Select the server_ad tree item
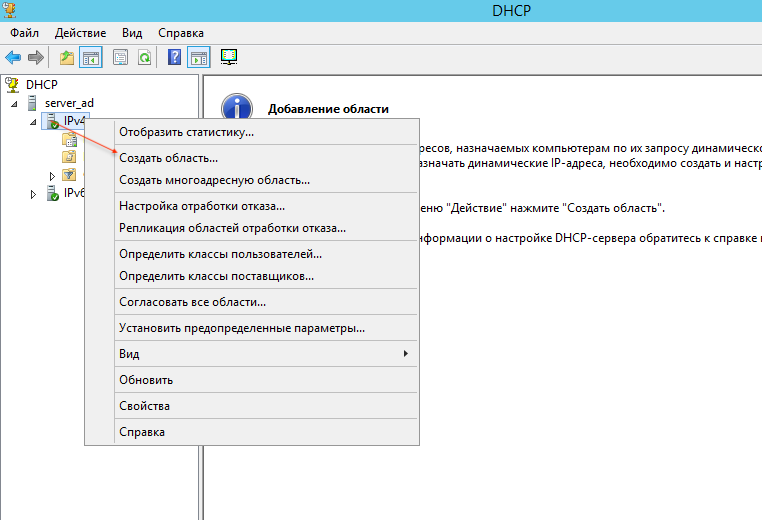The width and height of the screenshot is (762, 520). [x=69, y=103]
